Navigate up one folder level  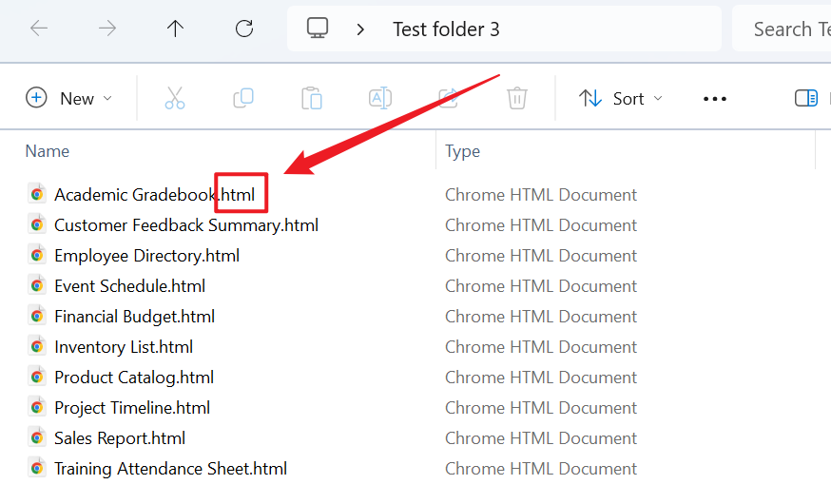point(175,29)
